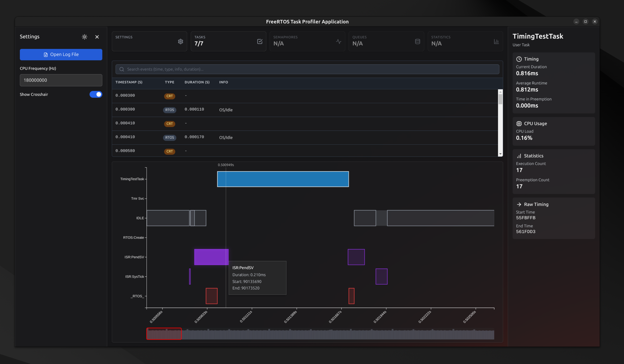
Task: Select the larger ISR:SysTick purple block
Action: pos(381,277)
